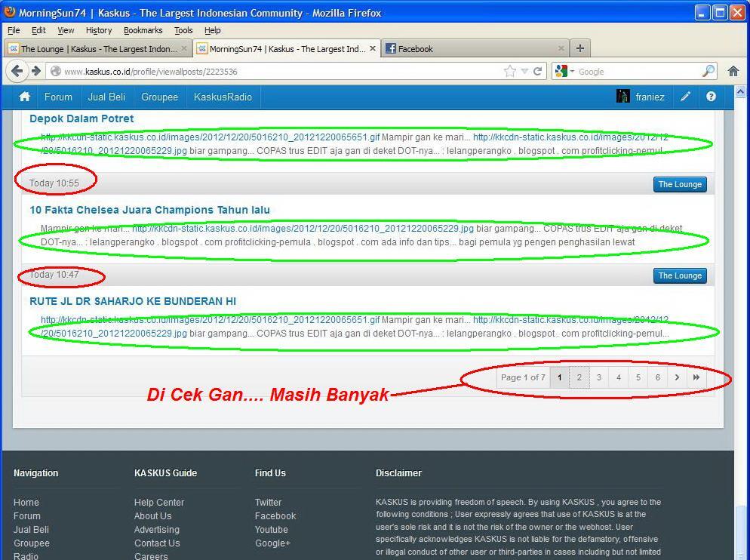Click the footer Home link

pyautogui.click(x=26, y=502)
